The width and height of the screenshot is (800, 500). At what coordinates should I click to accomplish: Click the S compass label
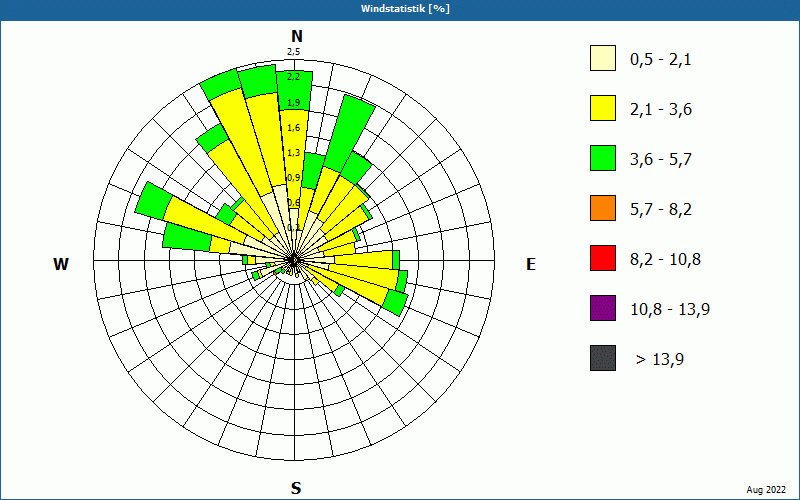(x=296, y=489)
